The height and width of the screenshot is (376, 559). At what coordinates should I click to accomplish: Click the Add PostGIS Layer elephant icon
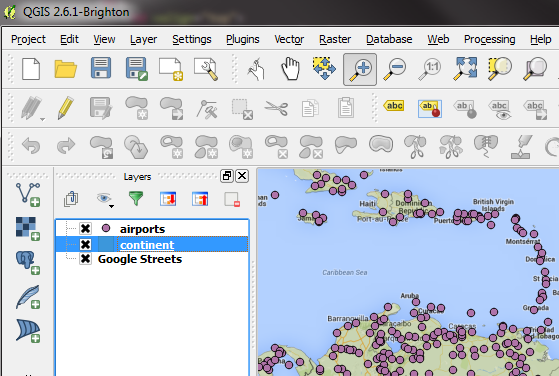(x=28, y=263)
